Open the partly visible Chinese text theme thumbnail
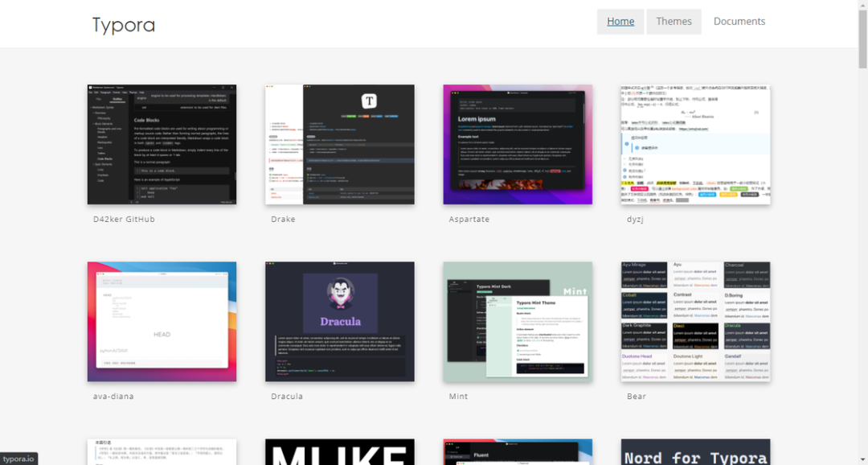The height and width of the screenshot is (465, 868). 162,452
